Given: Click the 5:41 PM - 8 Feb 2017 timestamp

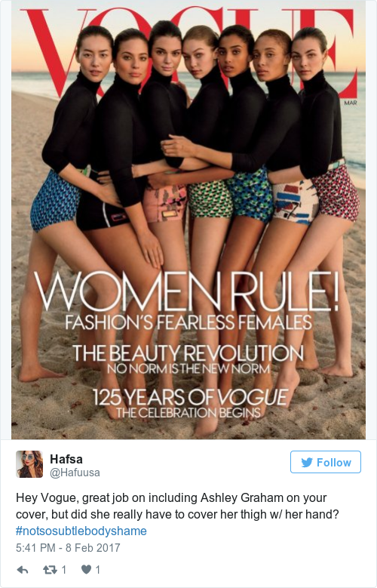Looking at the screenshot, I should (x=68, y=547).
